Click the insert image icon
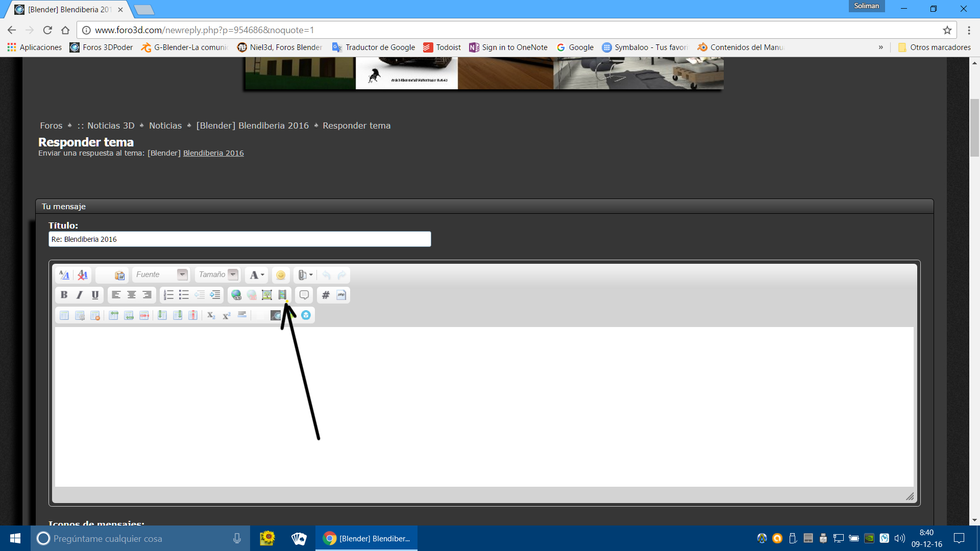The width and height of the screenshot is (980, 551). point(267,295)
